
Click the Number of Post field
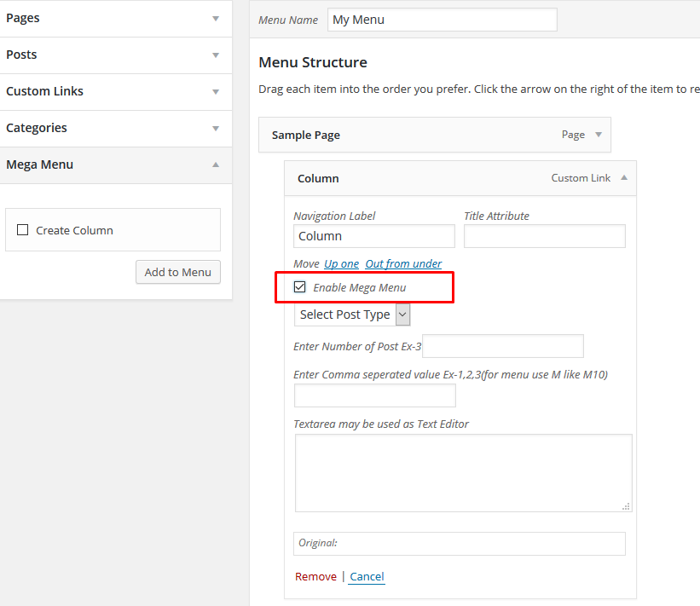(x=503, y=346)
